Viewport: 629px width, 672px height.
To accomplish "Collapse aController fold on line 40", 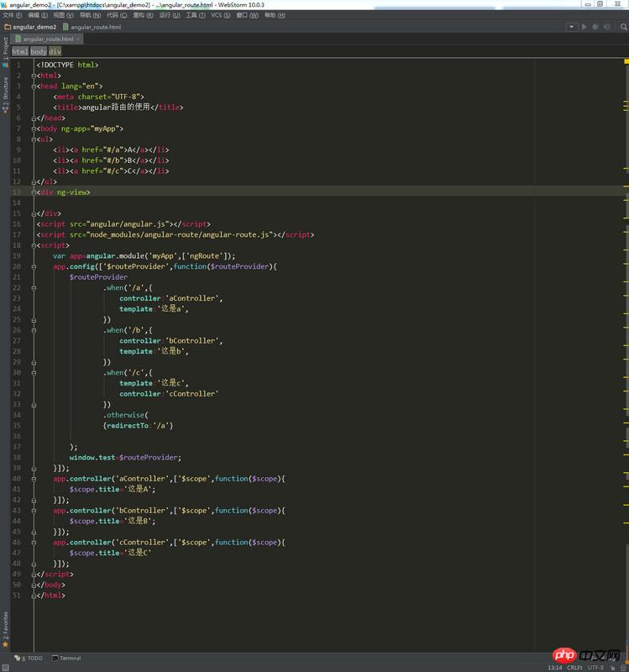I will [34, 479].
